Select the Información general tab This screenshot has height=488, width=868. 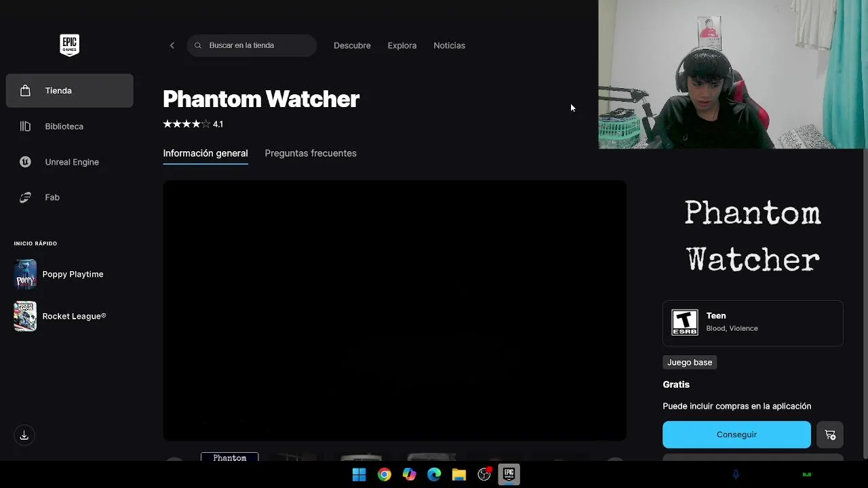[x=205, y=153]
